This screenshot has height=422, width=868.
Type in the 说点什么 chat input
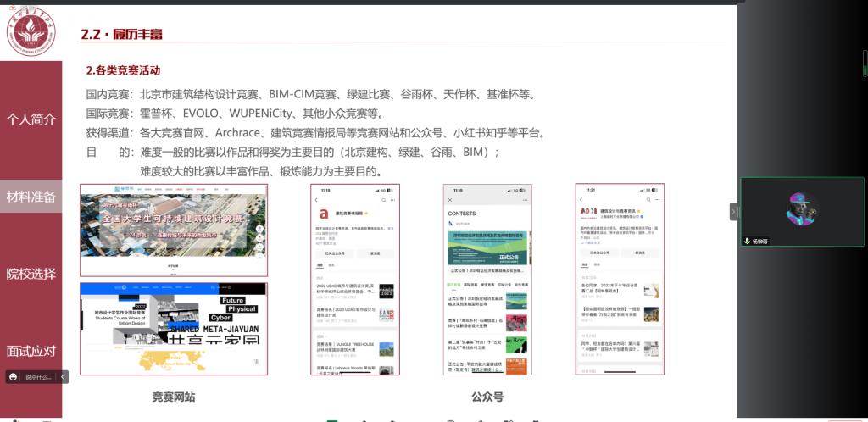38,377
